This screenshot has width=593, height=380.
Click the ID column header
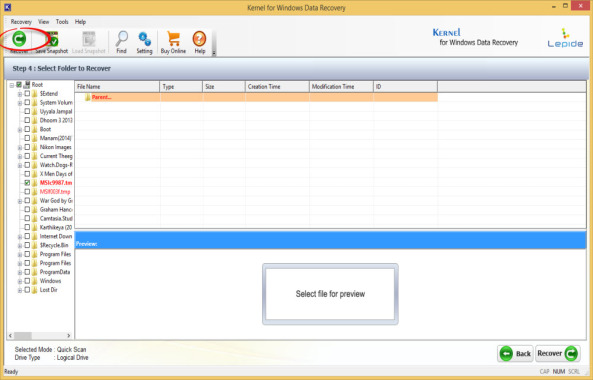tap(405, 87)
